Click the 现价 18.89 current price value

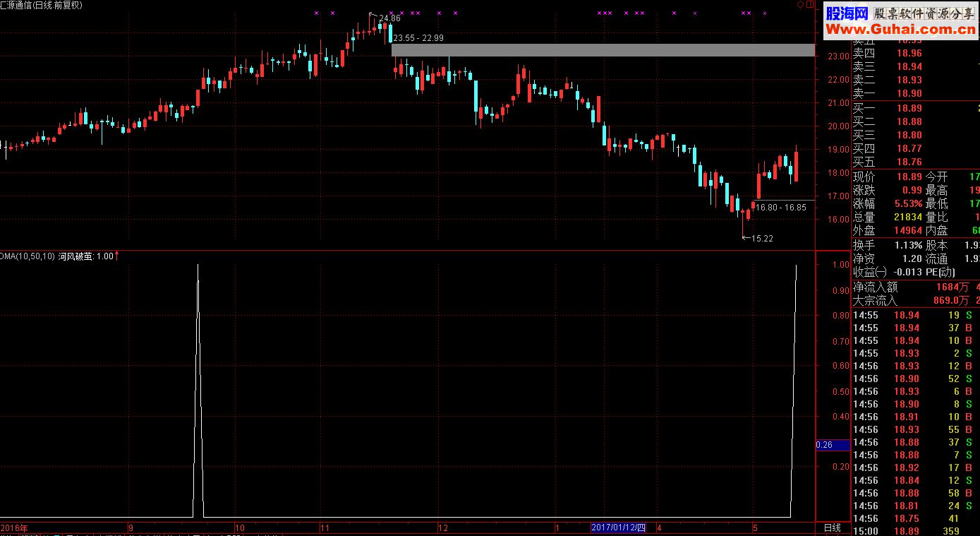tap(909, 177)
